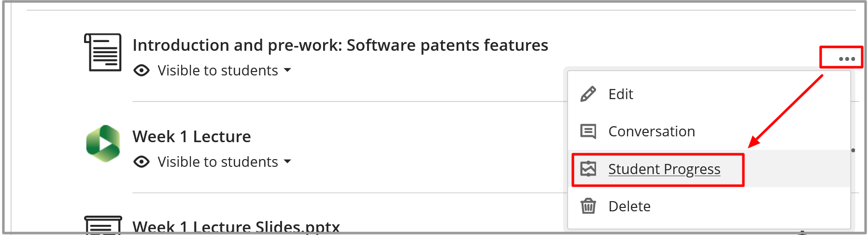The width and height of the screenshot is (868, 235).
Task: Click the Student Progress chart icon
Action: [588, 169]
